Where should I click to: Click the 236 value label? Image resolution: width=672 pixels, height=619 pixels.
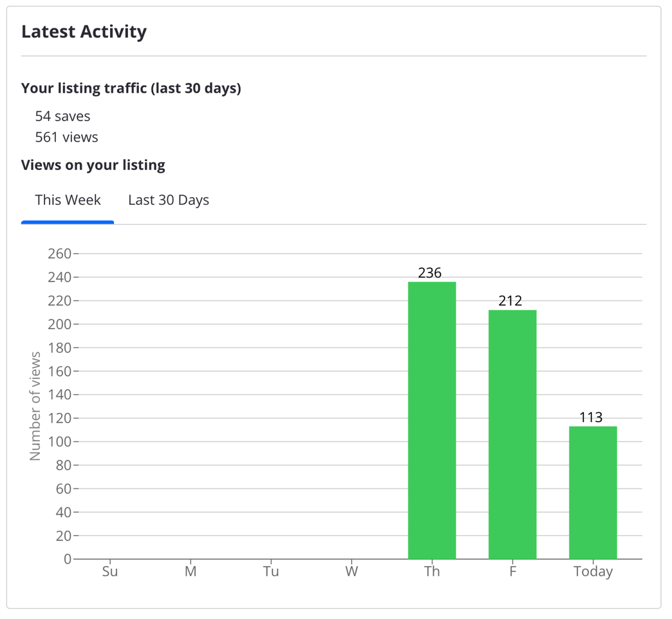[430, 273]
